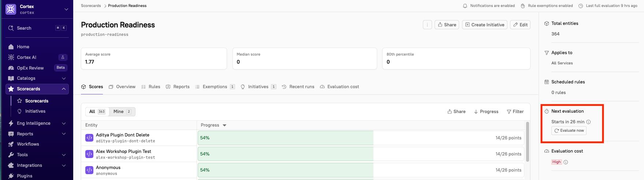Open the three-dot more options menu

point(427,25)
